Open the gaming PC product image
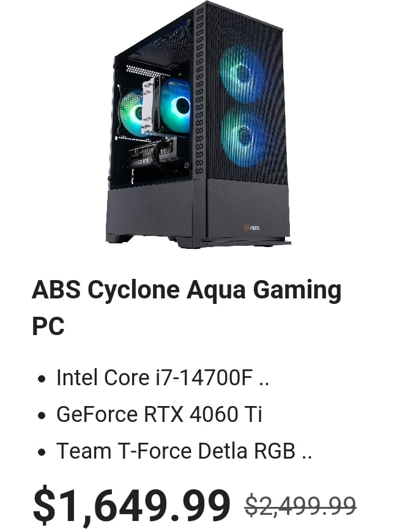This screenshot has height=532, width=397. [x=198, y=125]
